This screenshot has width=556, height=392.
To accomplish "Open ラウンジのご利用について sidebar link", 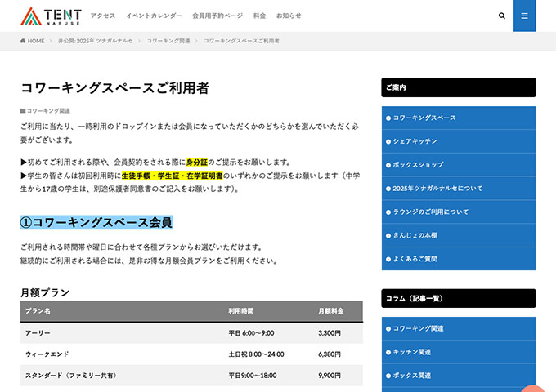I will (x=431, y=212).
